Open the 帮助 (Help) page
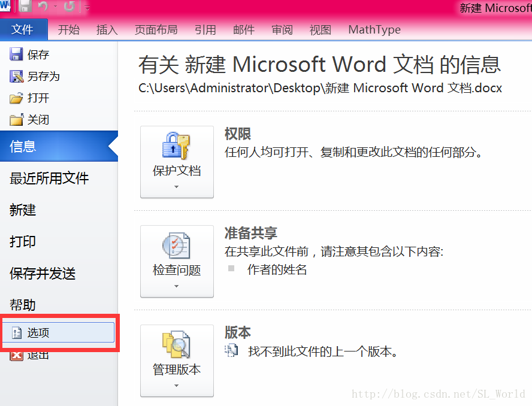Image resolution: width=532 pixels, height=406 pixels. (x=22, y=305)
